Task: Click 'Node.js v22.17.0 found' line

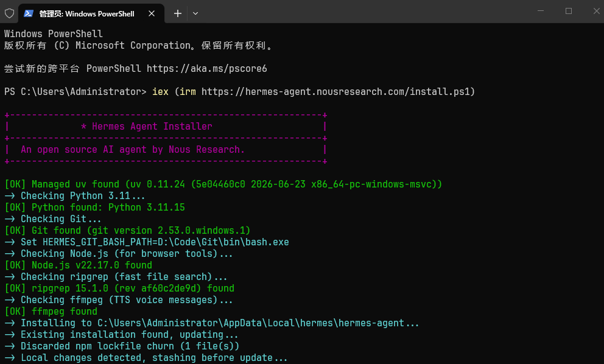Action: 78,265
